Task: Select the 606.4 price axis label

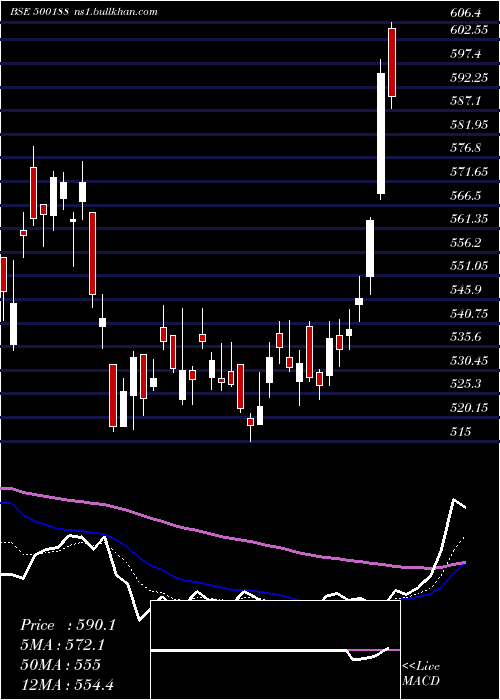Action: pyautogui.click(x=466, y=13)
